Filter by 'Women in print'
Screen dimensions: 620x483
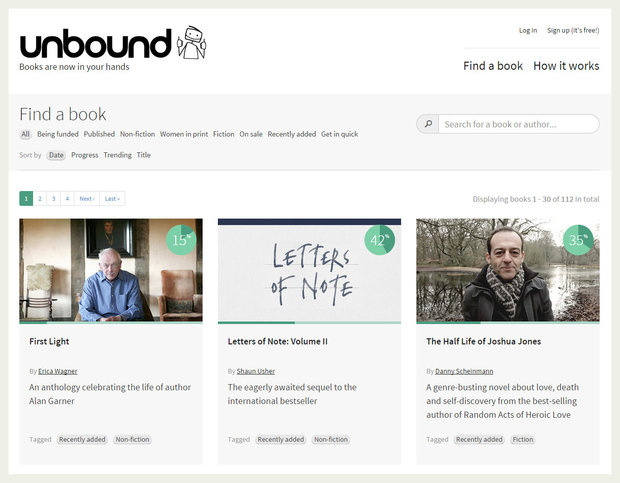point(184,134)
